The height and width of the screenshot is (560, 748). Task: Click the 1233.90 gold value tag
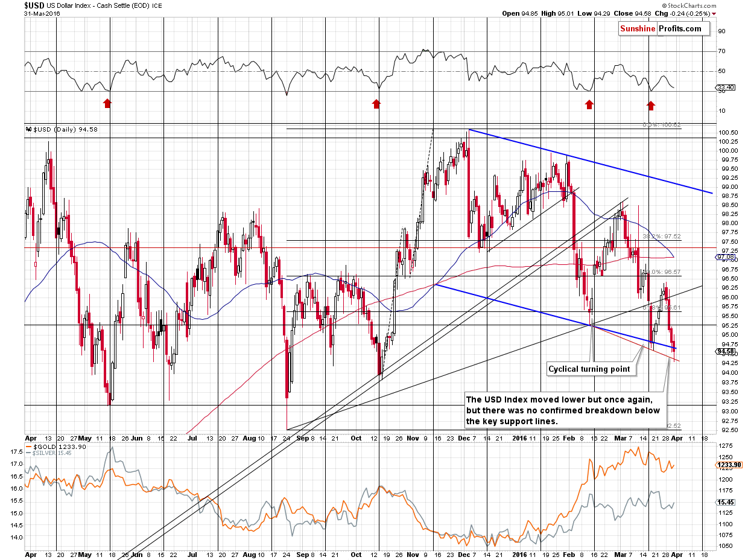(x=729, y=465)
